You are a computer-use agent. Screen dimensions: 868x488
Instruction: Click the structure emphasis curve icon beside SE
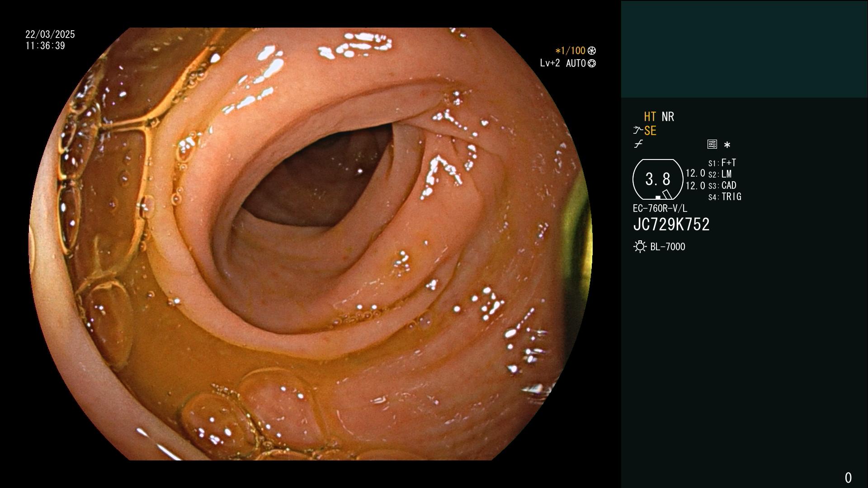(638, 131)
